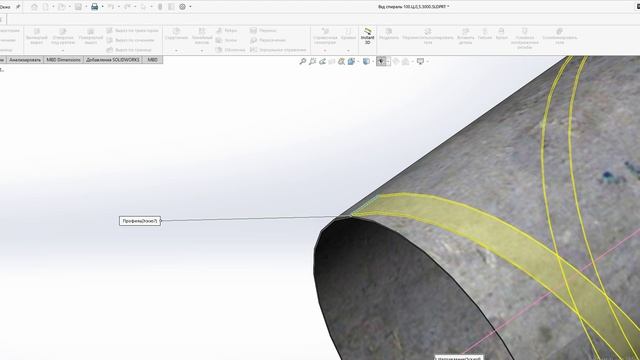
Task: Click the Zoom to Fit magnifier icon
Action: [302, 61]
